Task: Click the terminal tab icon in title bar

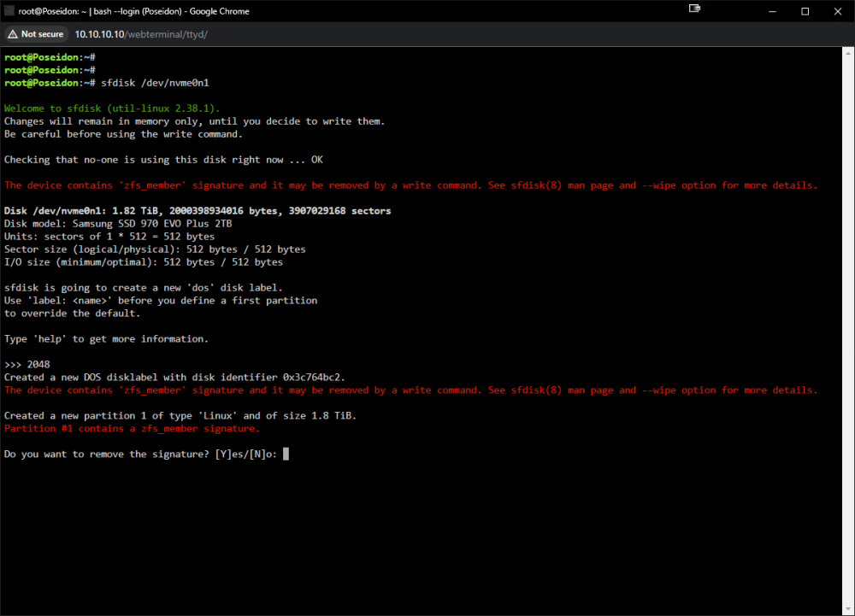Action: tap(9, 11)
